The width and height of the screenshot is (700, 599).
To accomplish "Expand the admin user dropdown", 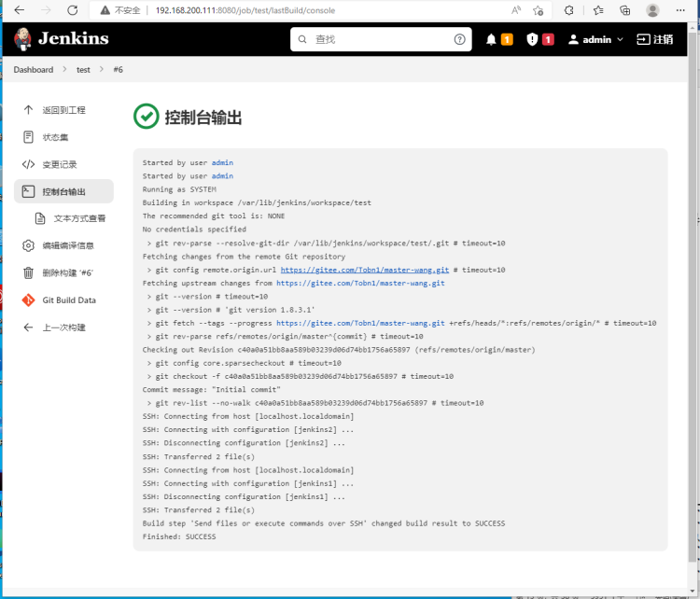I will 595,39.
